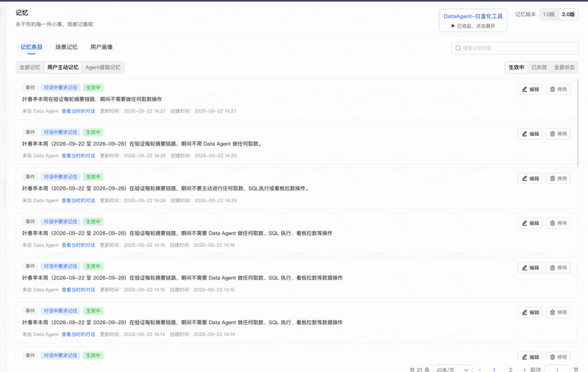Open the 20条/页 page size dropdown

click(x=453, y=370)
